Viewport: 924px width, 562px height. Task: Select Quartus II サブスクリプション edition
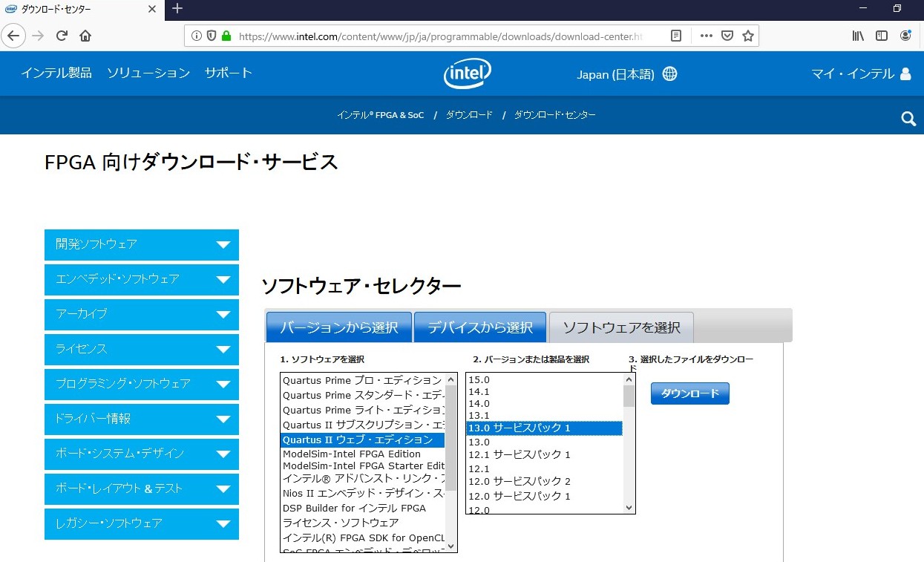pos(362,425)
